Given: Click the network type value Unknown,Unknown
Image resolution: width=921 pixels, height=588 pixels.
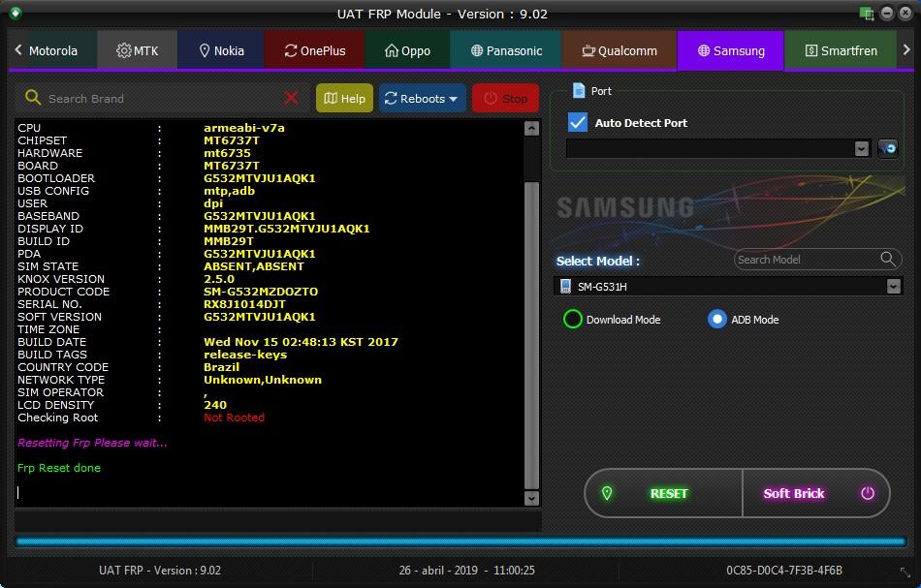Looking at the screenshot, I should tap(263, 380).
